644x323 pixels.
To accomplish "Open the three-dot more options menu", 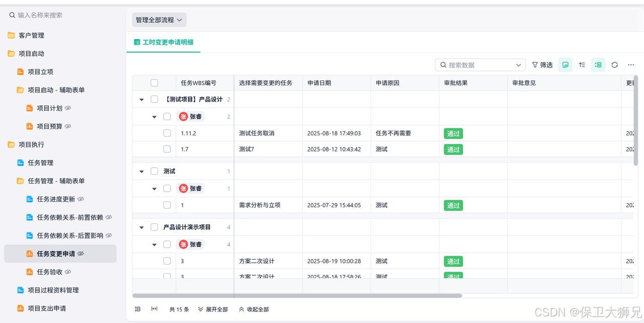I will (x=631, y=65).
